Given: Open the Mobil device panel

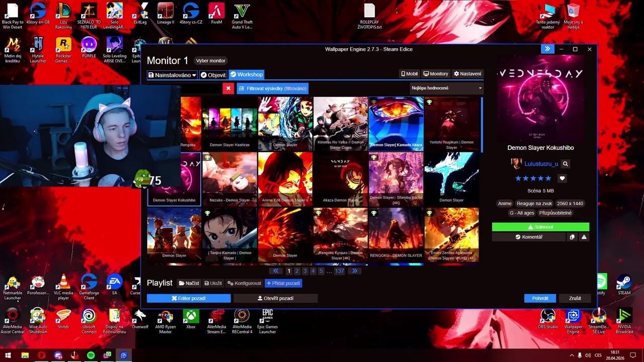Looking at the screenshot, I should pyautogui.click(x=409, y=74).
